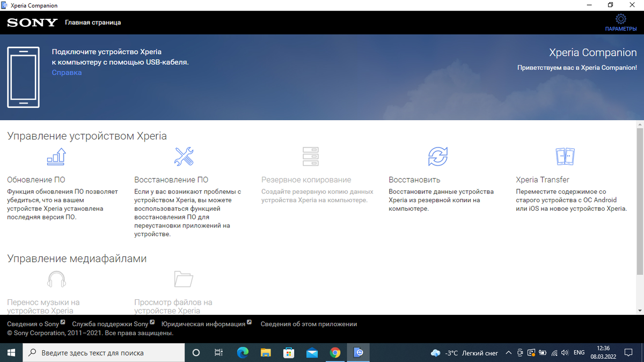Select Резервное копирование
Screen dimensions: 644x362
tap(306, 180)
